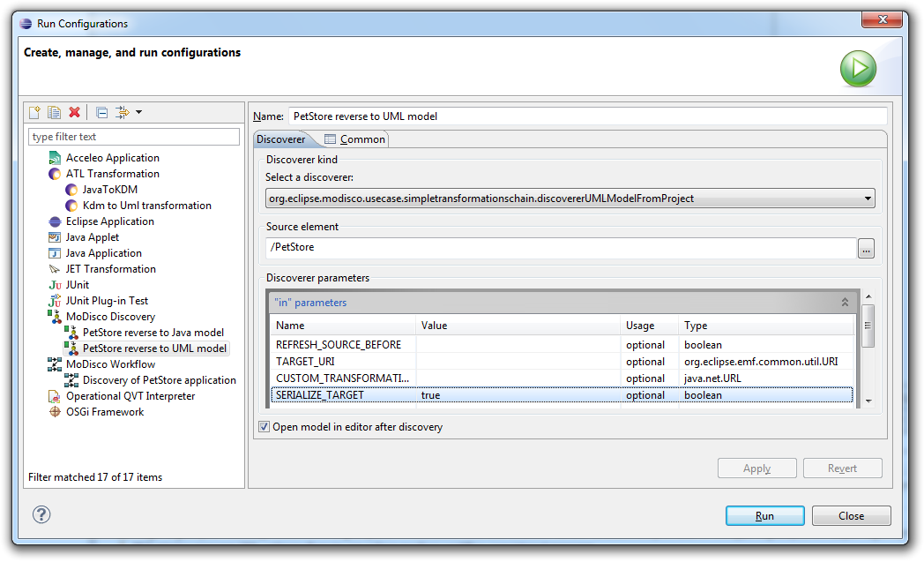The height and width of the screenshot is (562, 924).
Task: Click the green Run arrow banner icon
Action: 858,69
